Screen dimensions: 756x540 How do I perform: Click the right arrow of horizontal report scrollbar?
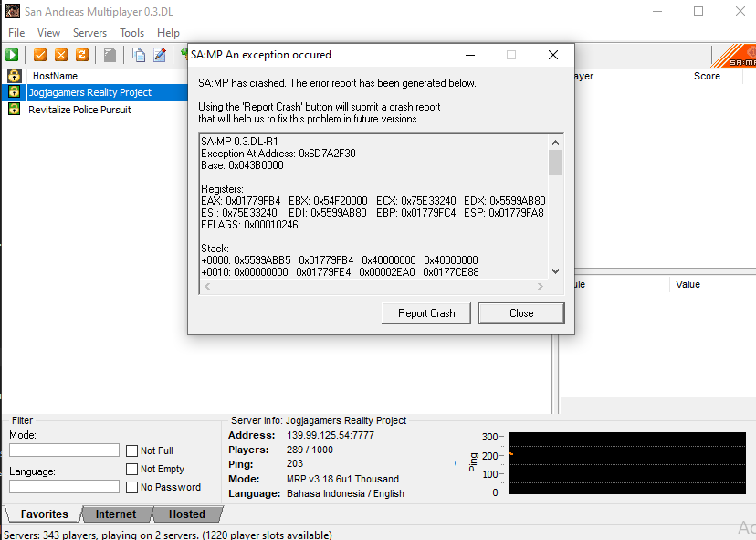click(541, 286)
